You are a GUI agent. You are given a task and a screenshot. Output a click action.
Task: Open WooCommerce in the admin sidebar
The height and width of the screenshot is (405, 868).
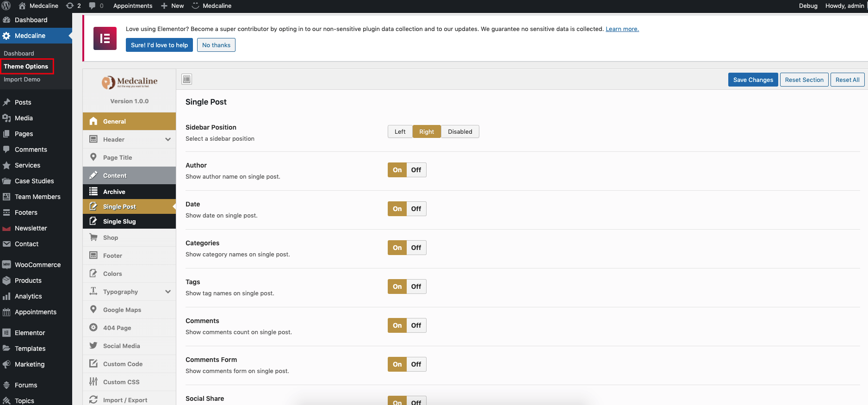[x=37, y=265]
